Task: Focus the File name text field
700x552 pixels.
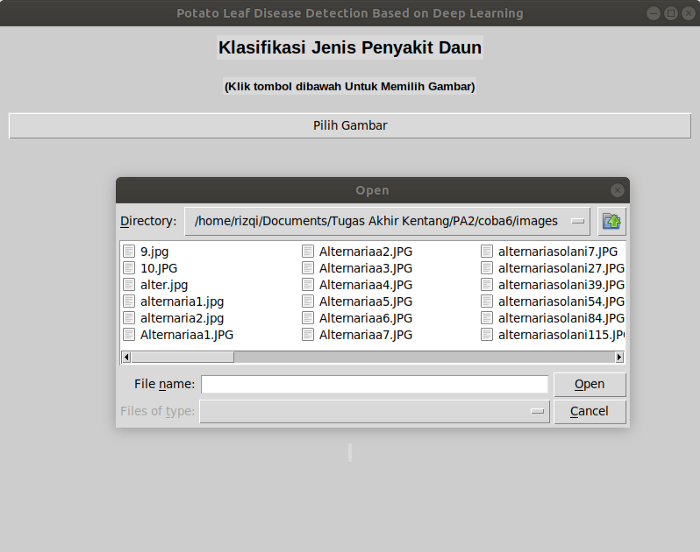Action: (x=374, y=384)
